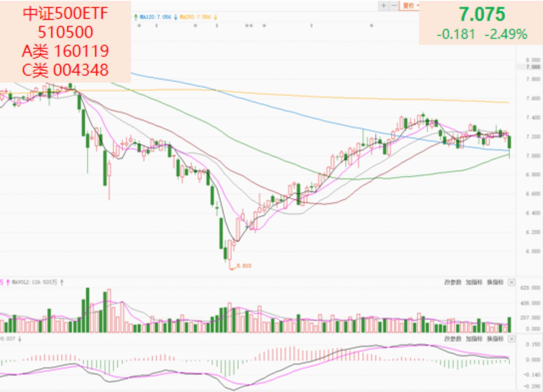
Task: Click the MAVOL2 volume legend label
Action: click(x=35, y=282)
